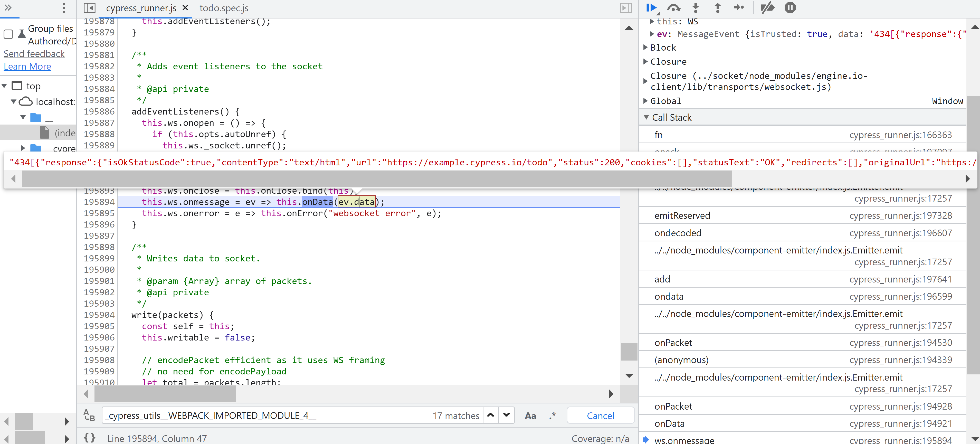Open the Learn More link
The width and height of the screenshot is (980, 444).
pyautogui.click(x=27, y=67)
